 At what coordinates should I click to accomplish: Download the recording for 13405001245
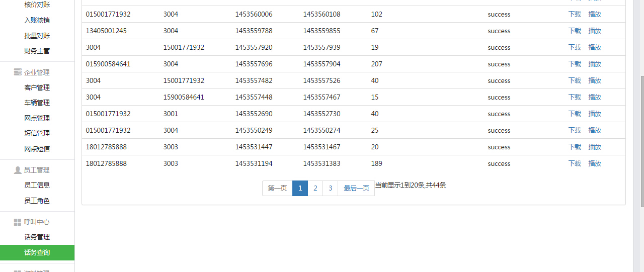tap(575, 31)
